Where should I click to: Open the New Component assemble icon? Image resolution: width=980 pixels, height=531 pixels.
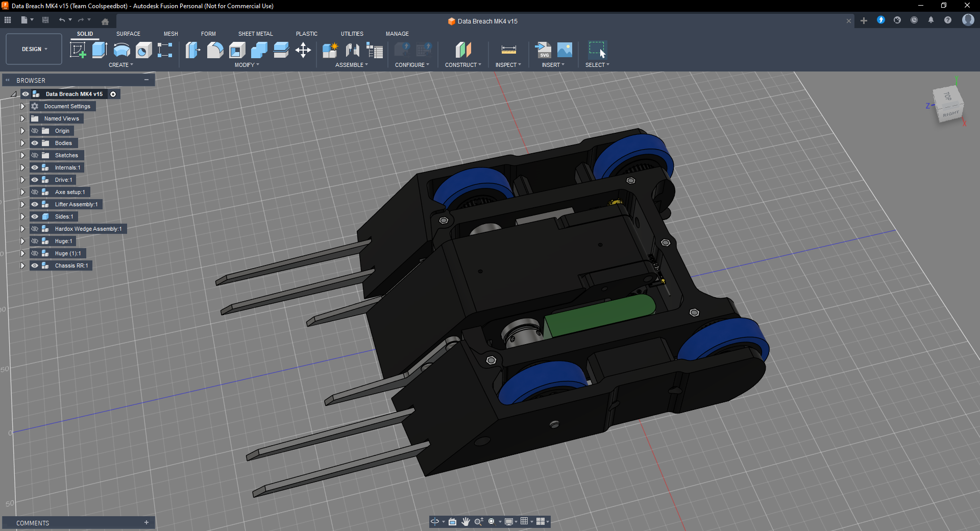[x=330, y=50]
